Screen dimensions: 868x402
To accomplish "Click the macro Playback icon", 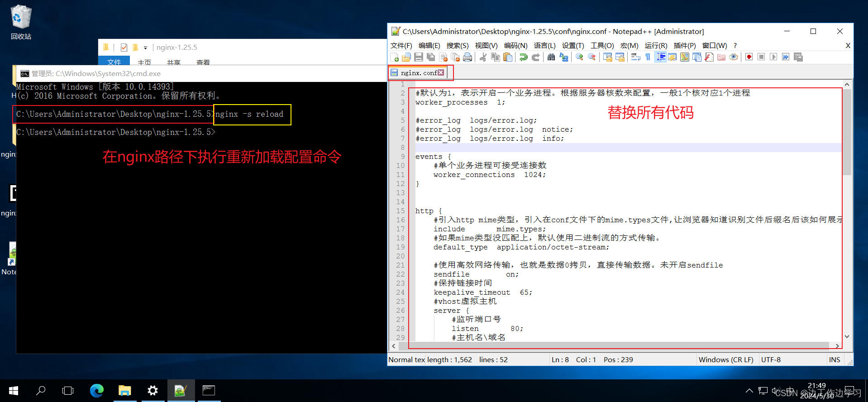I will point(773,57).
